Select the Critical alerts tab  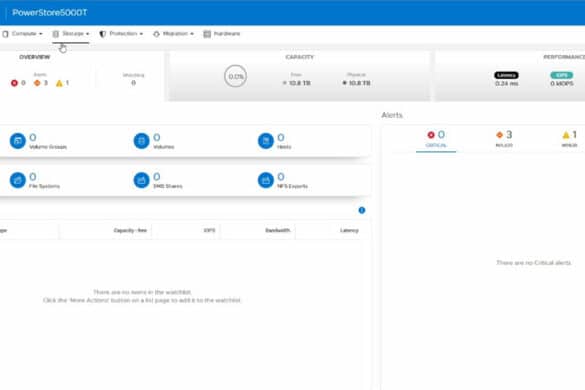[x=436, y=139]
